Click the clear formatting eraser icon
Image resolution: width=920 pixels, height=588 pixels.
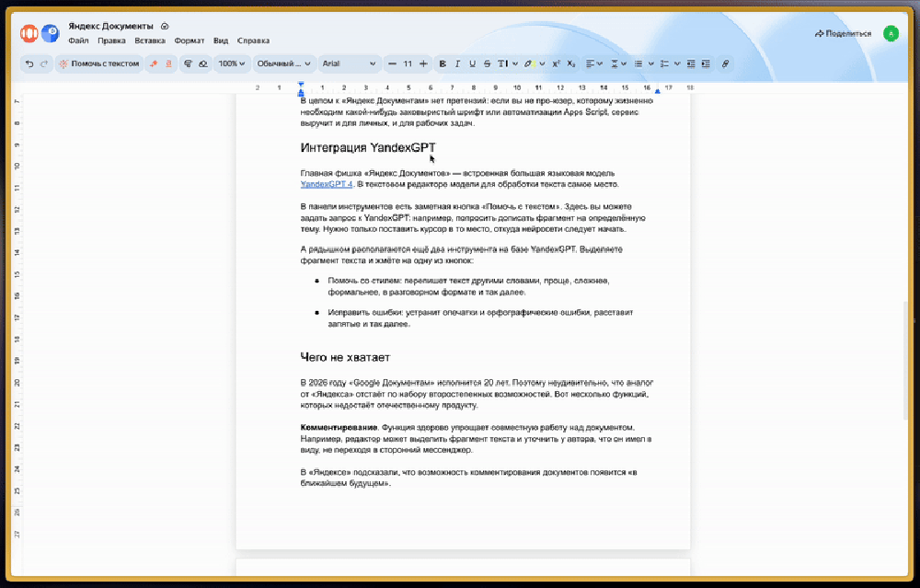point(203,64)
